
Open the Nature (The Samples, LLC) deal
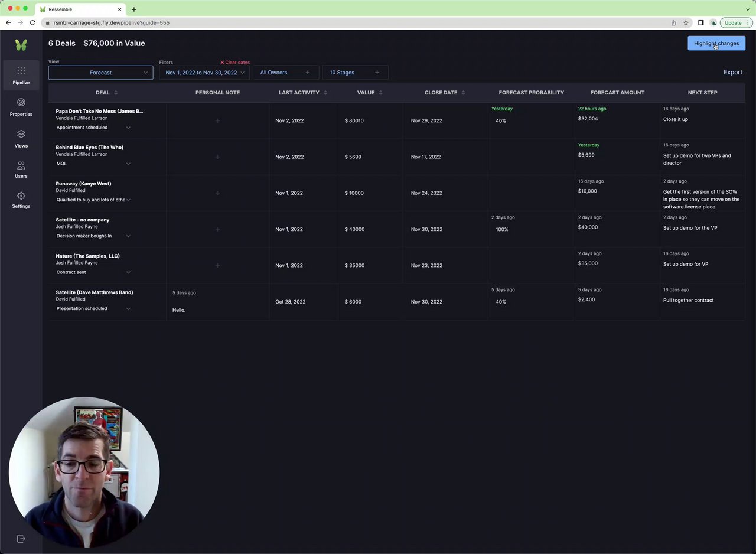pos(88,256)
